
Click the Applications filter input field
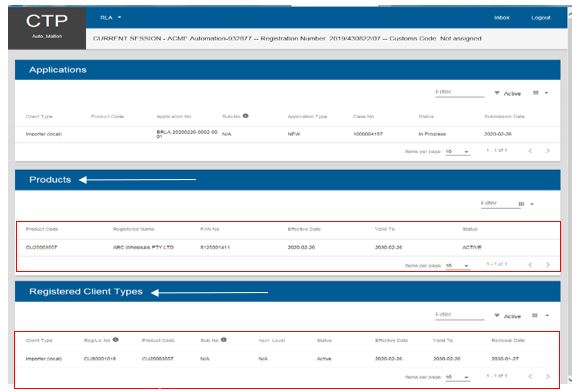pos(460,92)
